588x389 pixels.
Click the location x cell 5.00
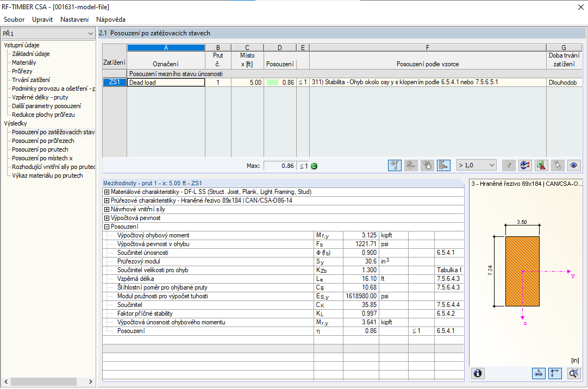[247, 83]
